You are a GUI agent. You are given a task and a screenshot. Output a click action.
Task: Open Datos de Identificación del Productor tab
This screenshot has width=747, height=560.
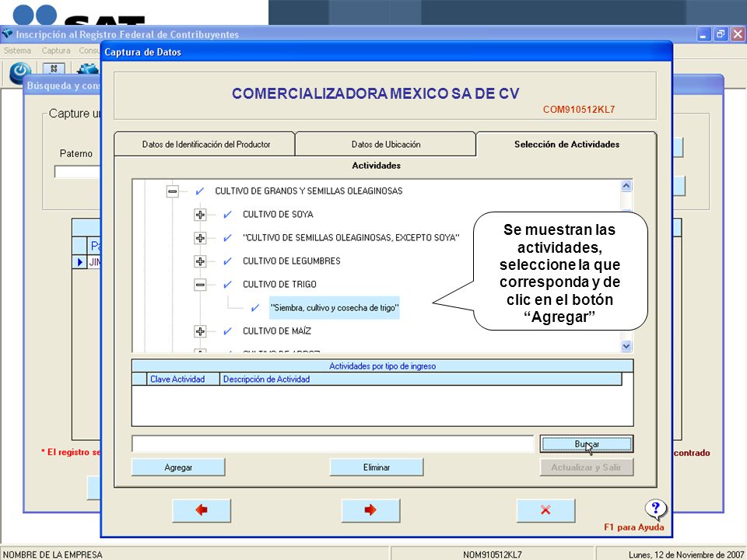(205, 145)
